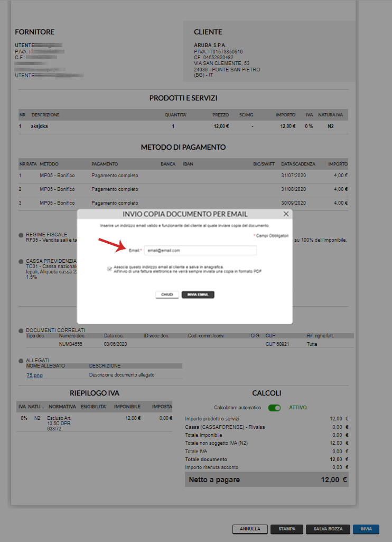
Task: Click the SALVA BOZZA button
Action: coord(328,529)
